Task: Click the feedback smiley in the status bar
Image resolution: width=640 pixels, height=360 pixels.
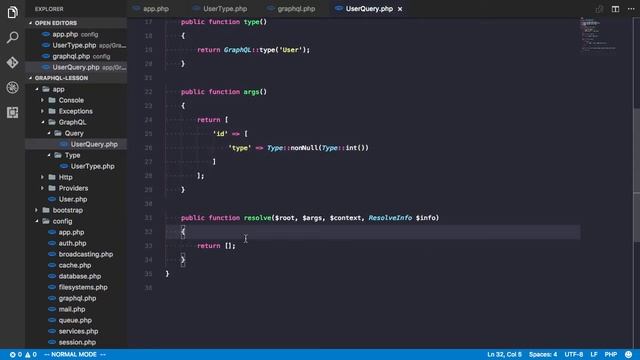Action: tap(629, 354)
